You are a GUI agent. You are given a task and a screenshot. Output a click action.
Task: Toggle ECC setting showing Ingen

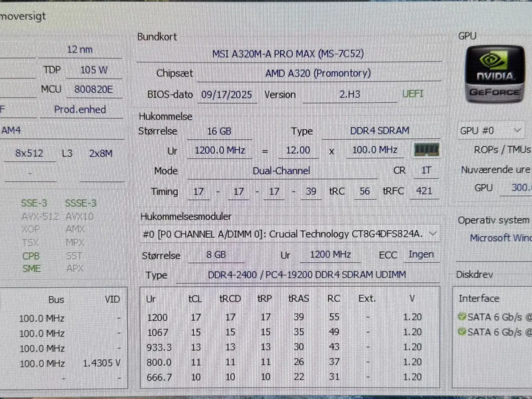tap(421, 254)
